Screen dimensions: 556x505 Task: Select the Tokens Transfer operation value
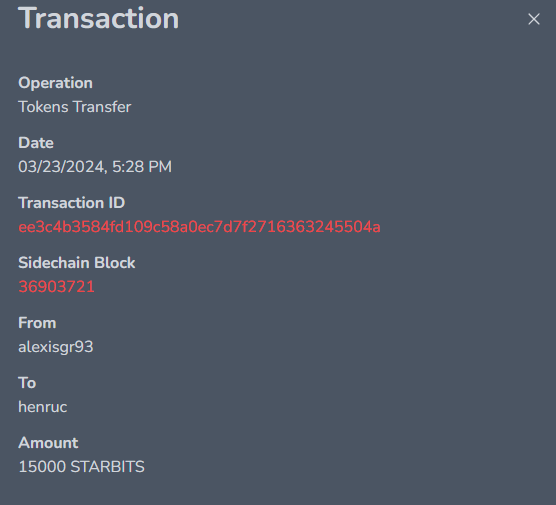tap(74, 107)
